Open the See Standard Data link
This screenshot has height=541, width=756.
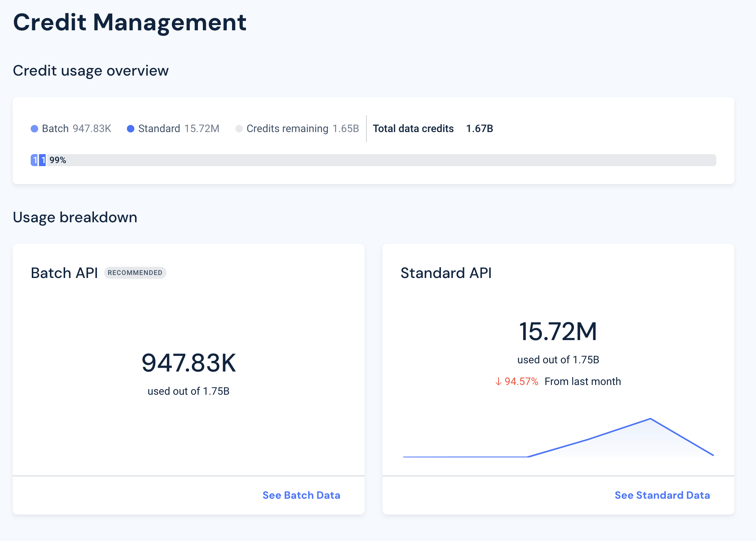point(662,495)
